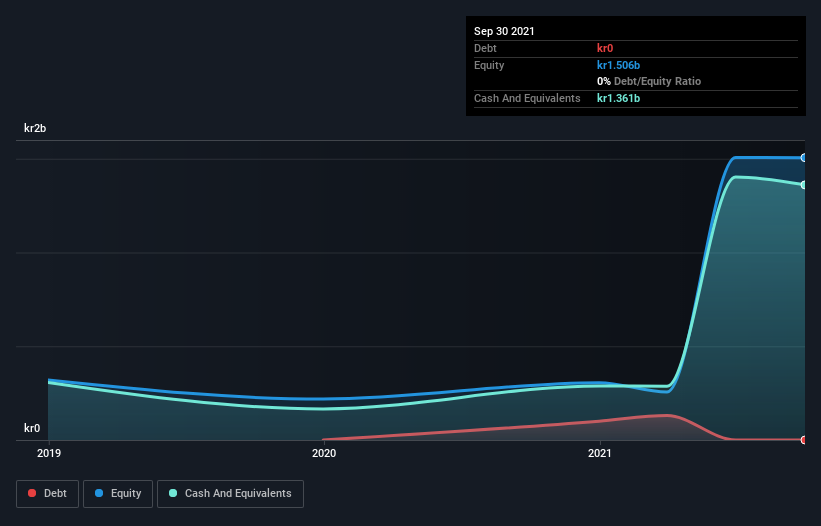Click the Debt label in tooltip
Image resolution: width=821 pixels, height=526 pixels.
(x=485, y=48)
